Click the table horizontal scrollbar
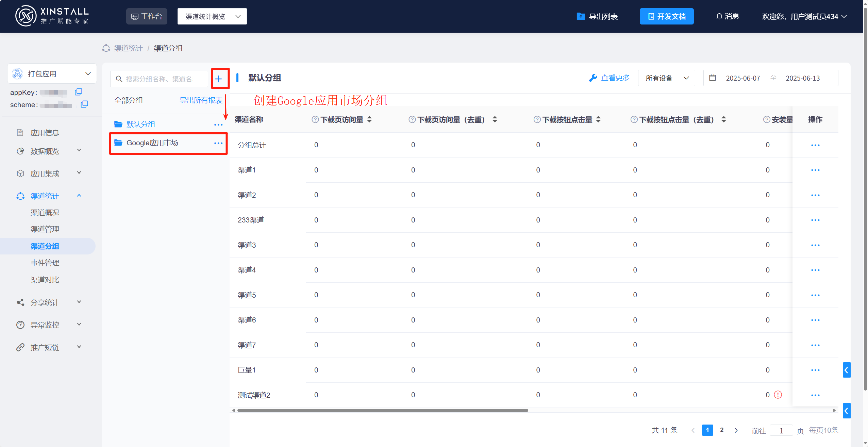The width and height of the screenshot is (868, 447). [383, 410]
